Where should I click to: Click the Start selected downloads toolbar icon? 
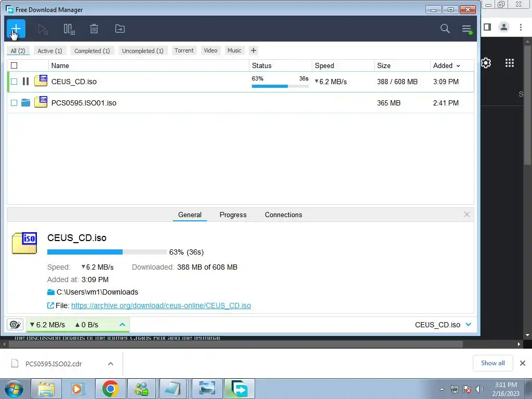click(x=43, y=29)
